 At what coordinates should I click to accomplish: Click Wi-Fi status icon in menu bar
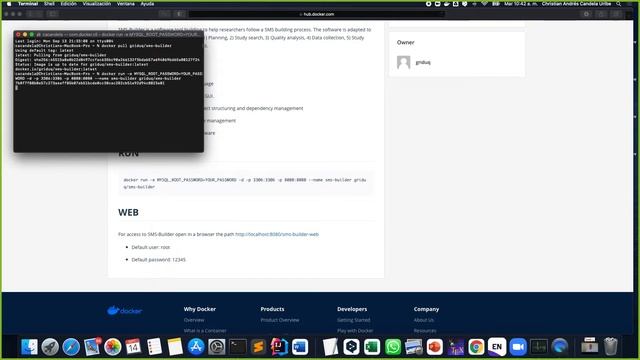(x=484, y=4)
